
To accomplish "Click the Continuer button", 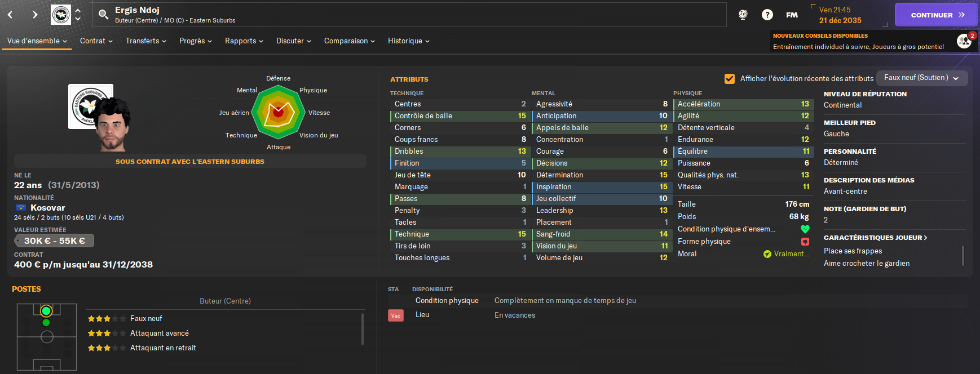I will click(x=936, y=15).
